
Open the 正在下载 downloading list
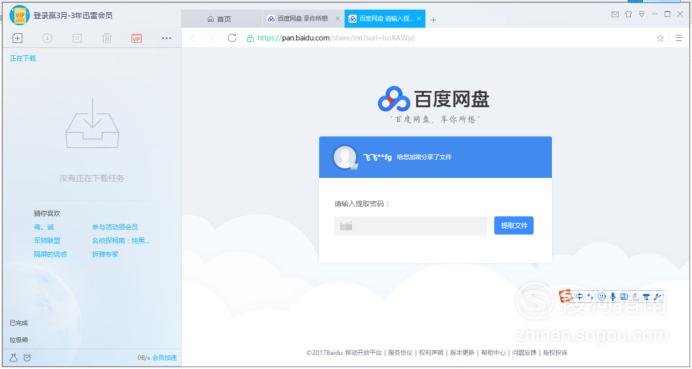pos(23,58)
